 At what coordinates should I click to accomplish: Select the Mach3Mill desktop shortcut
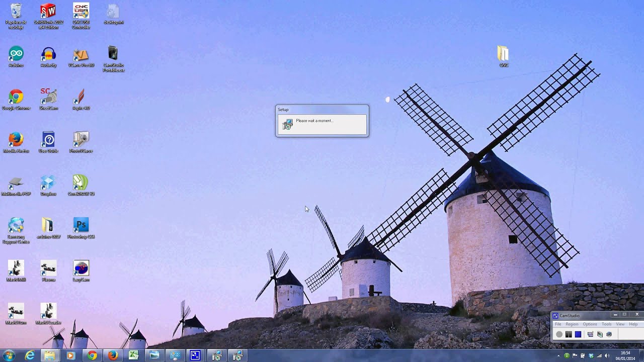(16, 271)
